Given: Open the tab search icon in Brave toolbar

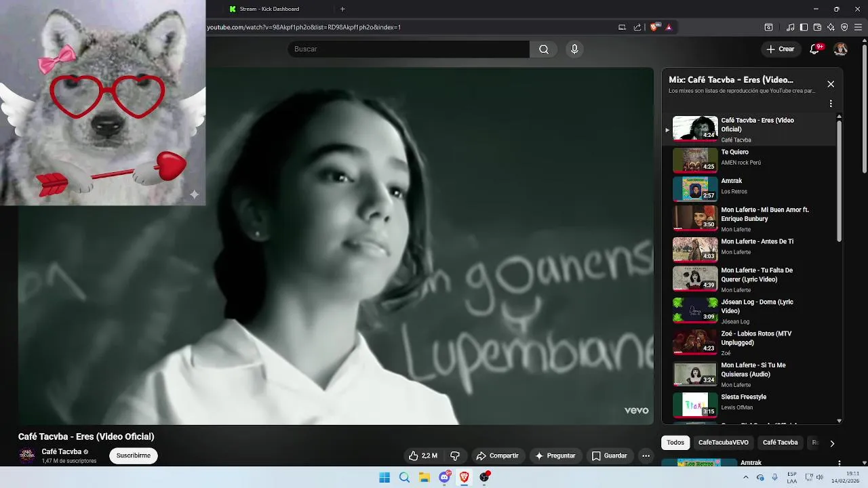Looking at the screenshot, I should 768,27.
